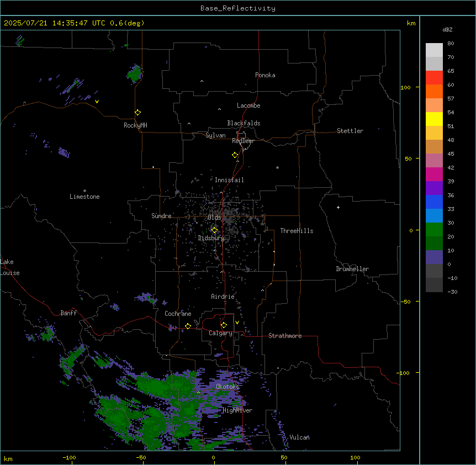This screenshot has height=465, width=476.
Task: Click the Airdrie label
Action: (223, 297)
